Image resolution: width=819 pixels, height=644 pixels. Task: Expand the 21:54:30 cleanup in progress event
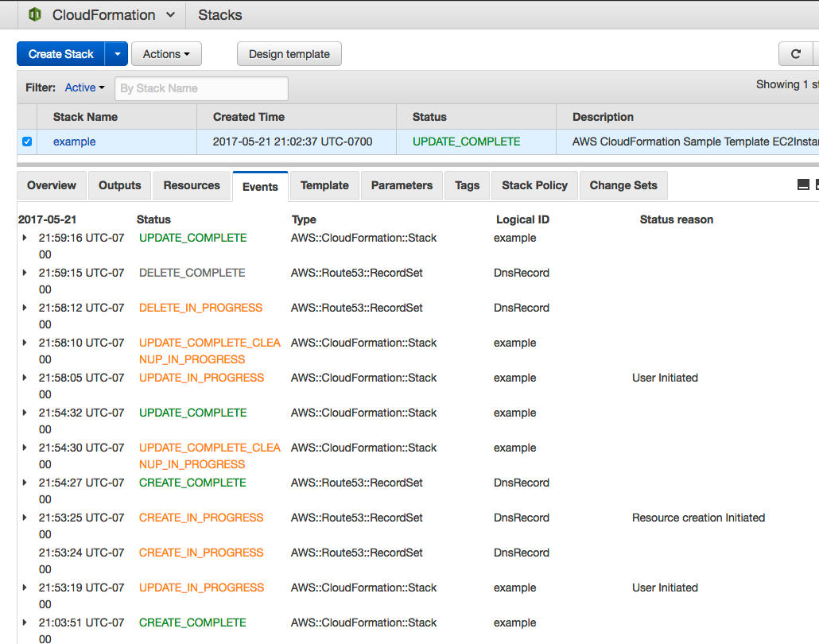point(25,448)
